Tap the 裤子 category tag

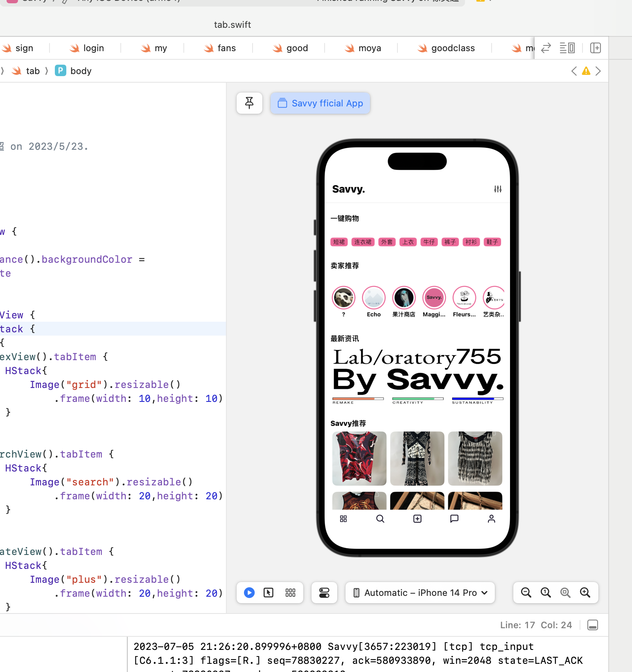(450, 242)
